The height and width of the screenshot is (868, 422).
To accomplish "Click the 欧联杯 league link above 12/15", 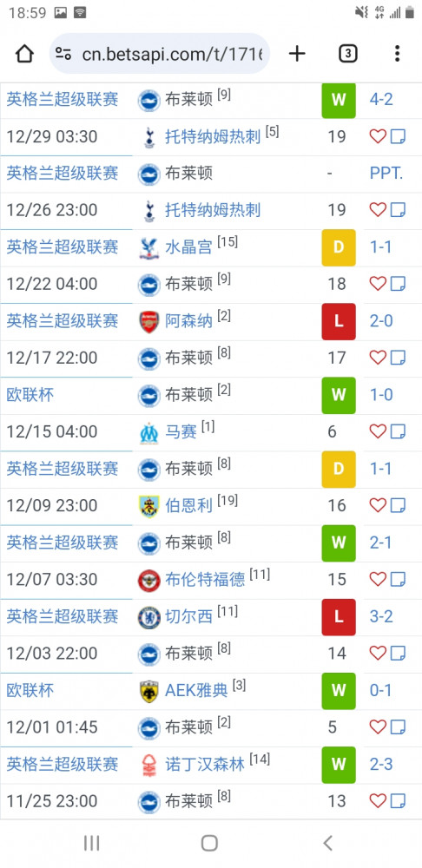I will point(30,395).
